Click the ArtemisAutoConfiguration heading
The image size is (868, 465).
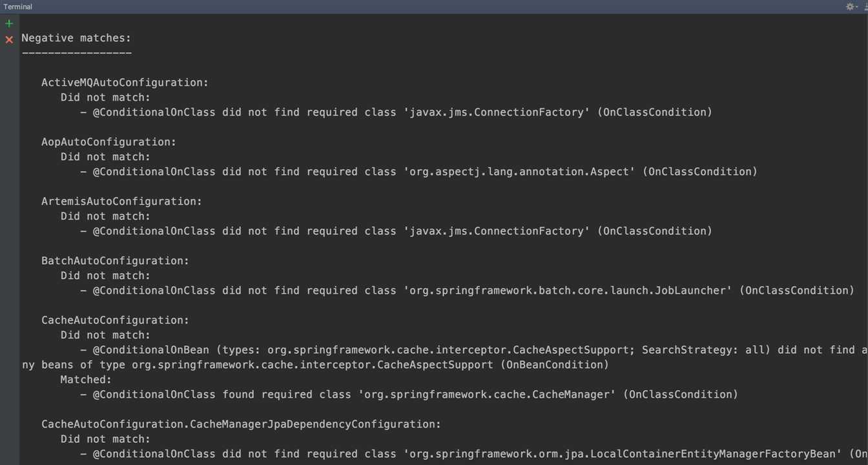pos(121,201)
